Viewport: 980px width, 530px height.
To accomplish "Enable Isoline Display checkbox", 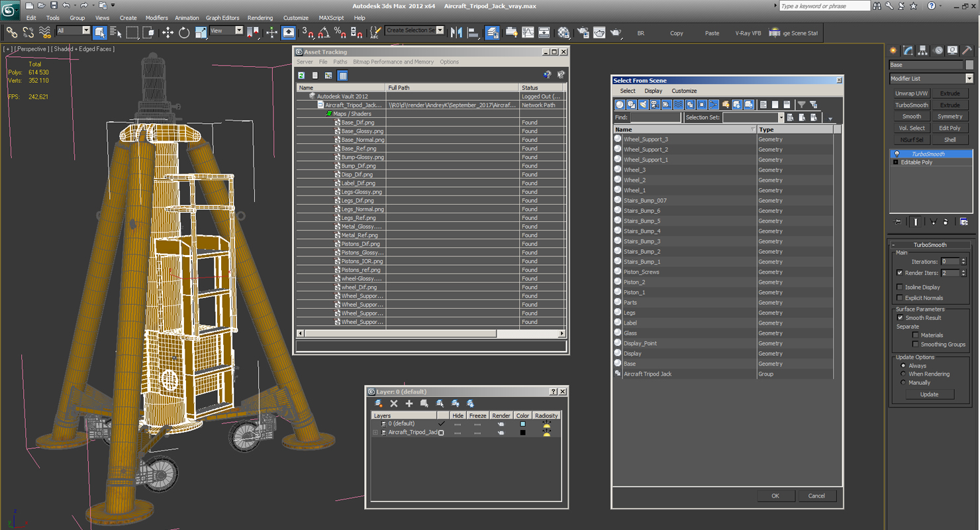I will point(899,287).
